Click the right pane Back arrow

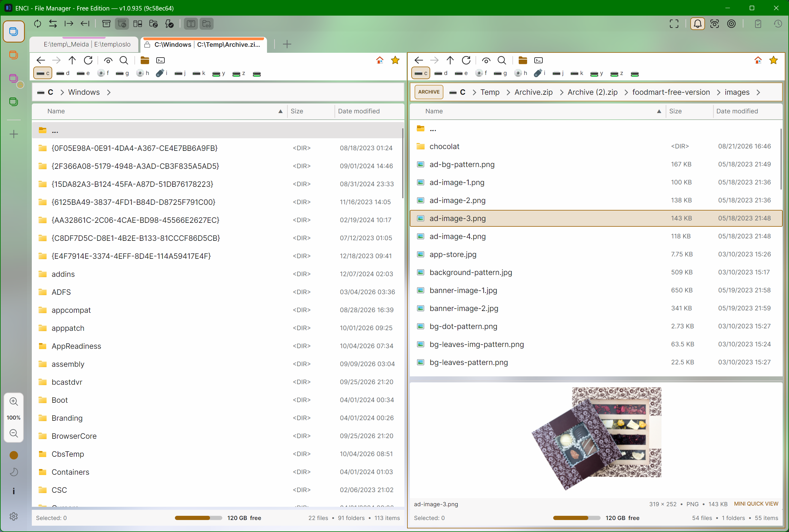pyautogui.click(x=418, y=60)
